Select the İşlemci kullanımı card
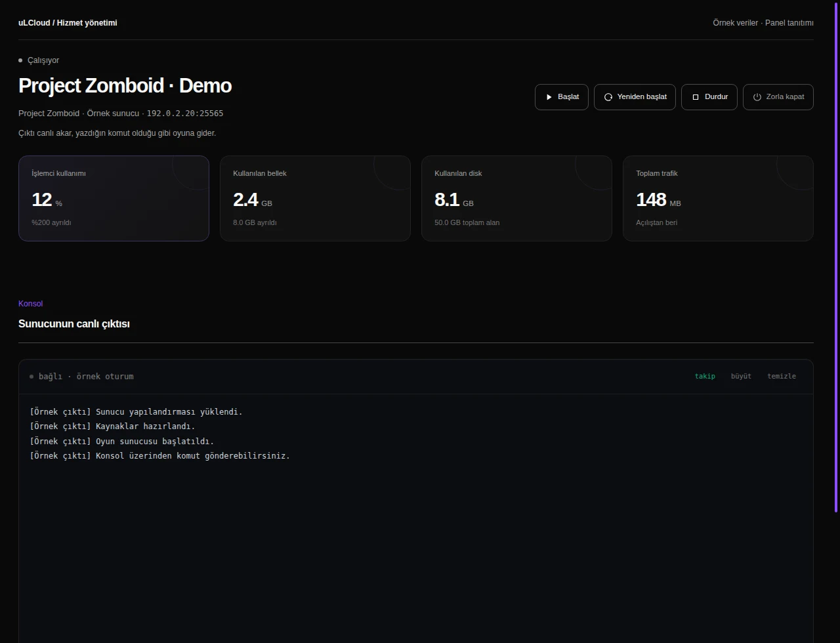This screenshot has height=643, width=840. point(114,198)
